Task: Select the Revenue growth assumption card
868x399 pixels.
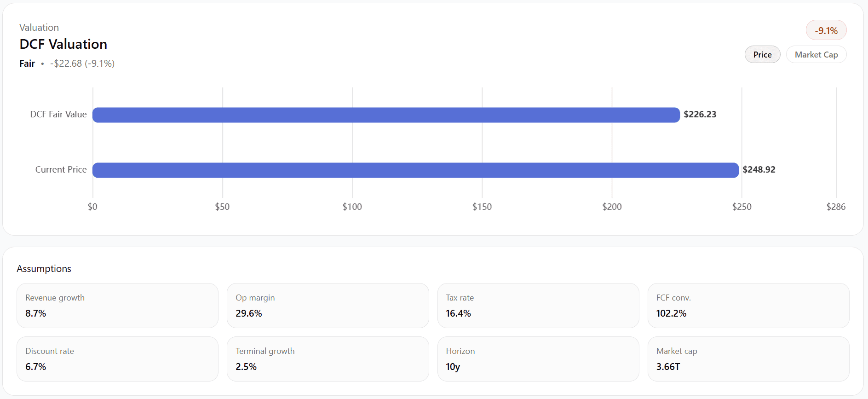Action: [117, 306]
